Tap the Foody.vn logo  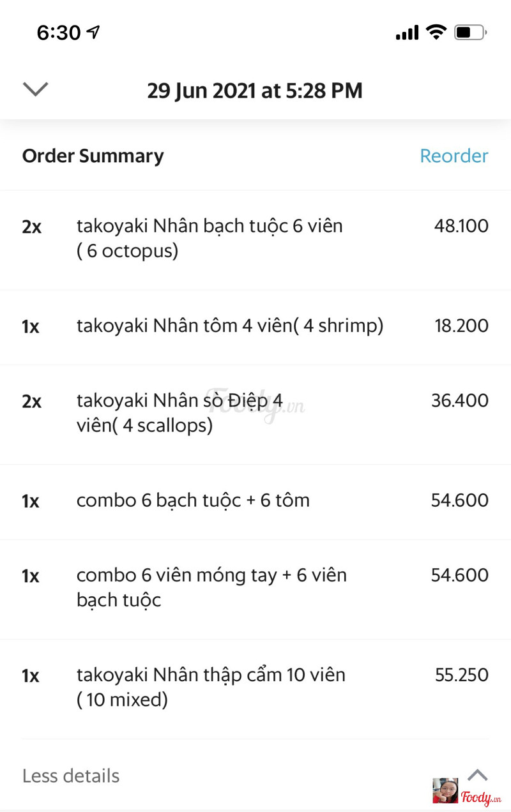coord(481,797)
